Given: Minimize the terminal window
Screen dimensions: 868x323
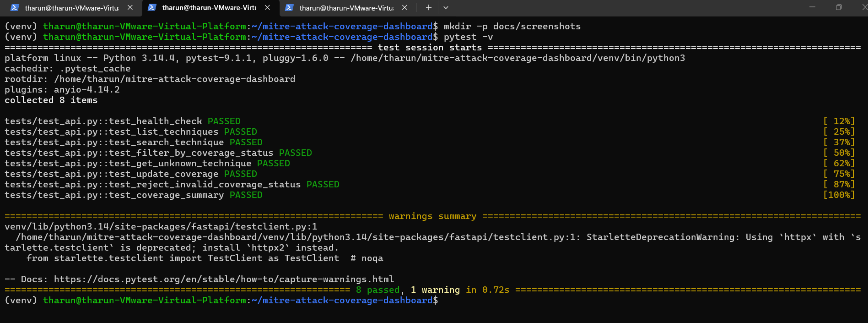Looking at the screenshot, I should [x=812, y=7].
